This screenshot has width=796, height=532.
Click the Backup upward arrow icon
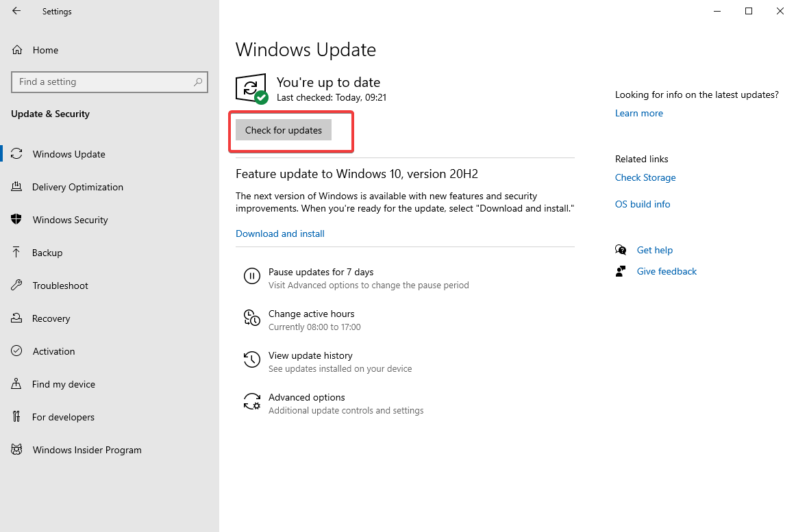[16, 252]
